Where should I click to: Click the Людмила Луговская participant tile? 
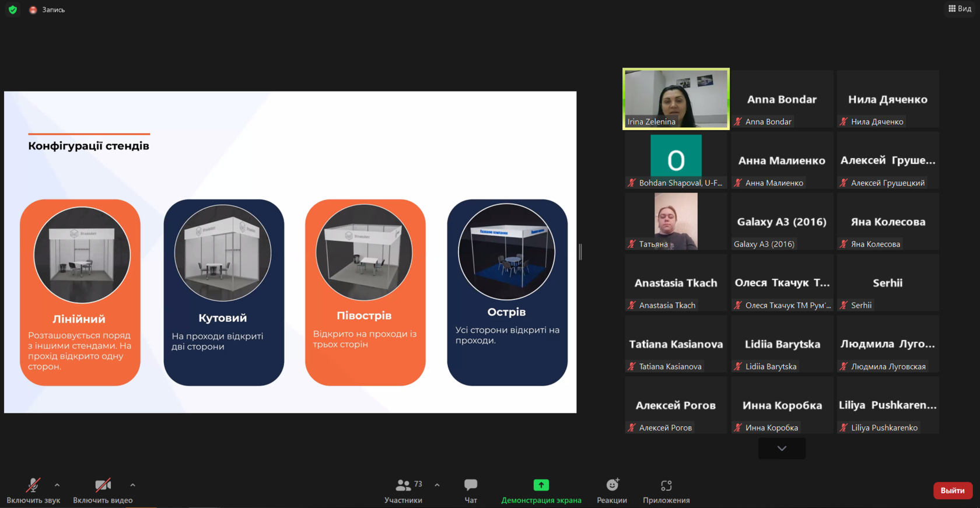(888, 344)
